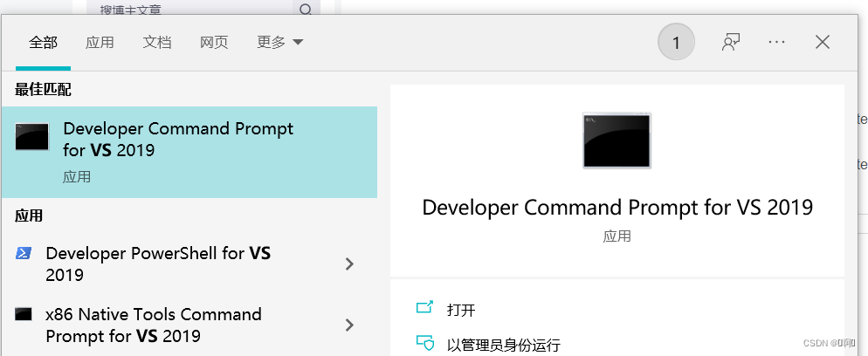
Task: Click the run as administrator shield icon
Action: click(x=424, y=343)
